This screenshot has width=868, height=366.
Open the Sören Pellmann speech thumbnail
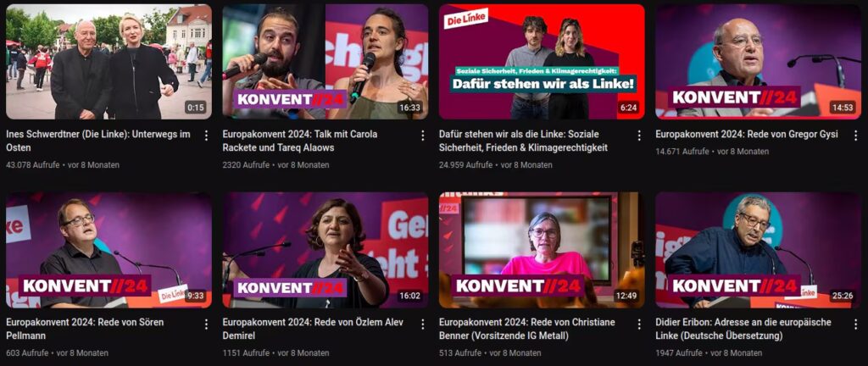108,250
